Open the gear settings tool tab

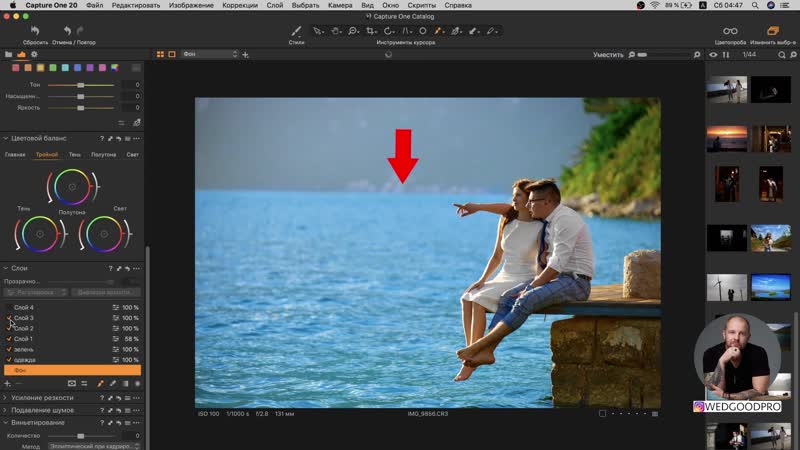[34, 54]
